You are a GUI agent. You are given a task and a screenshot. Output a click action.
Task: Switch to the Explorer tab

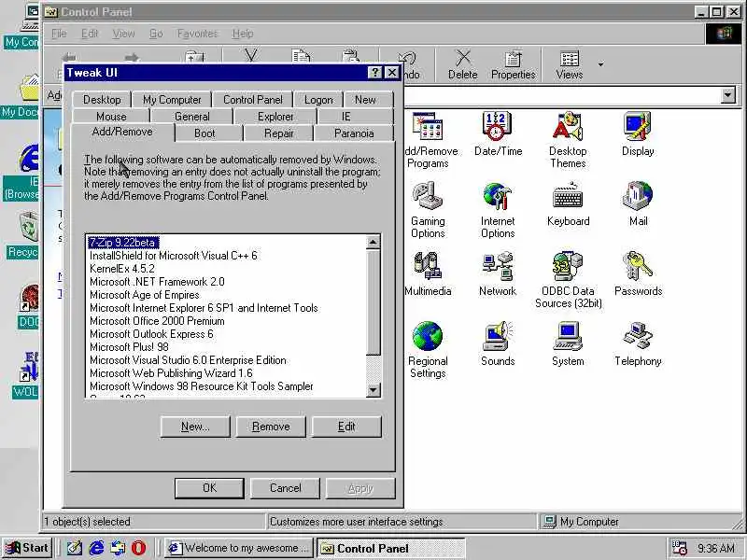tap(275, 116)
